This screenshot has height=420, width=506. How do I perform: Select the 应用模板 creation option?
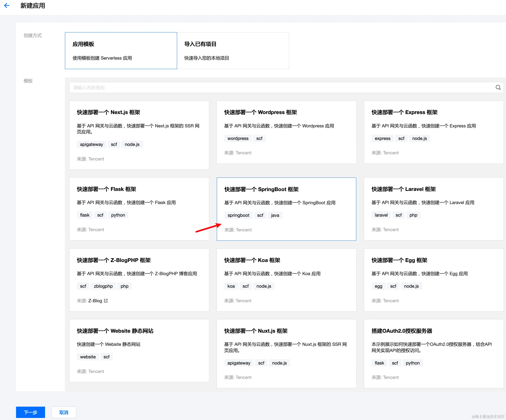click(121, 51)
